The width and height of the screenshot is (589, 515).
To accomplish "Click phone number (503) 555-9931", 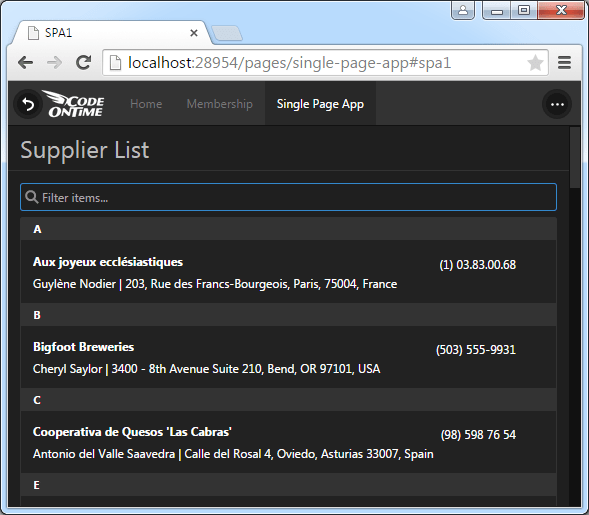I will tap(476, 350).
